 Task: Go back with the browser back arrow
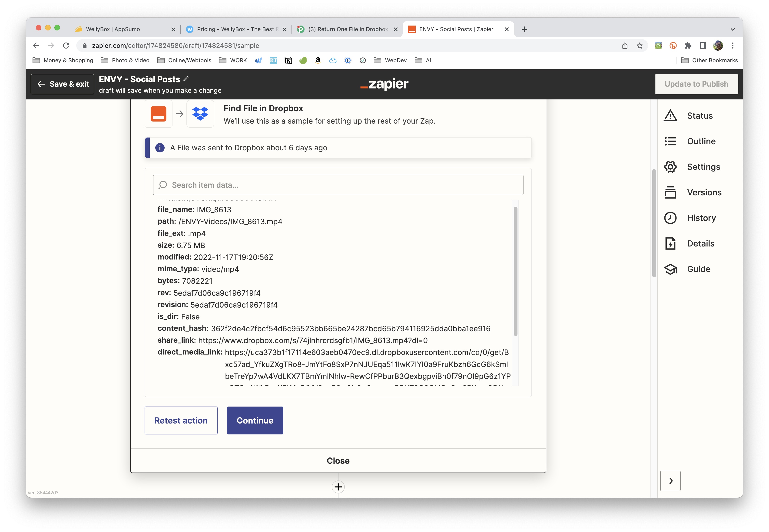[x=36, y=46]
